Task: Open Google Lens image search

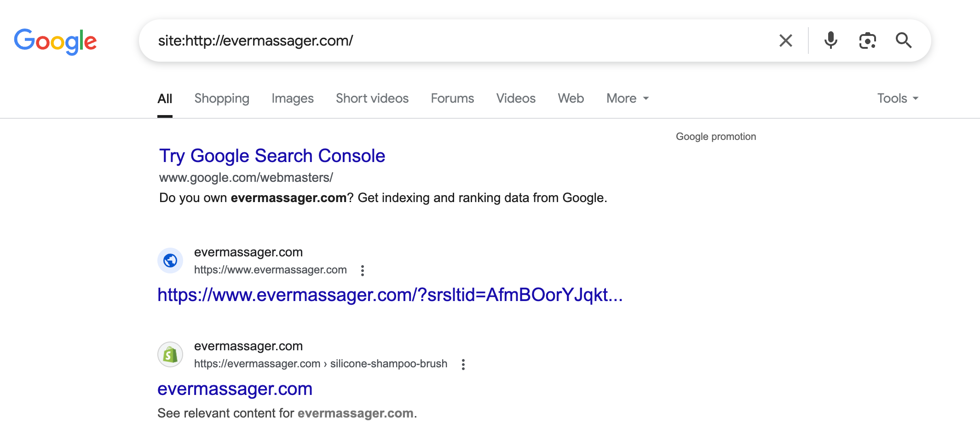Action: tap(867, 41)
